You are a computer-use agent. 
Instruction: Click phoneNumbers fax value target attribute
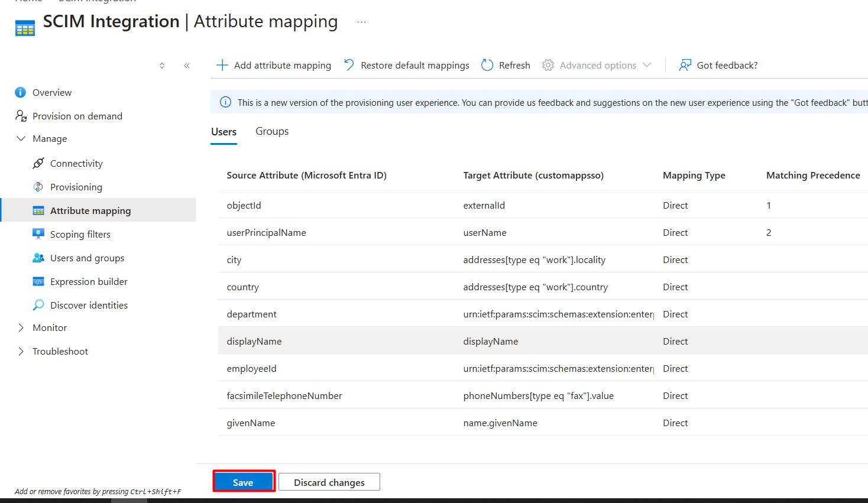pos(539,395)
